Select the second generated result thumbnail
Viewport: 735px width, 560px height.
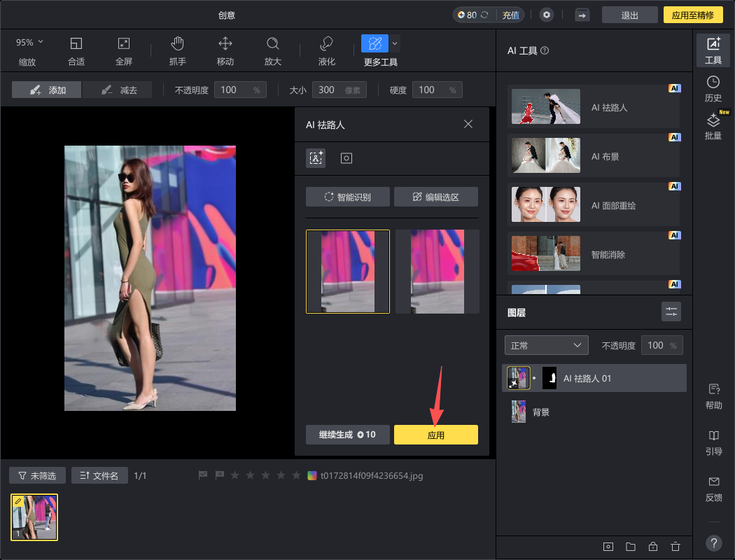point(437,271)
